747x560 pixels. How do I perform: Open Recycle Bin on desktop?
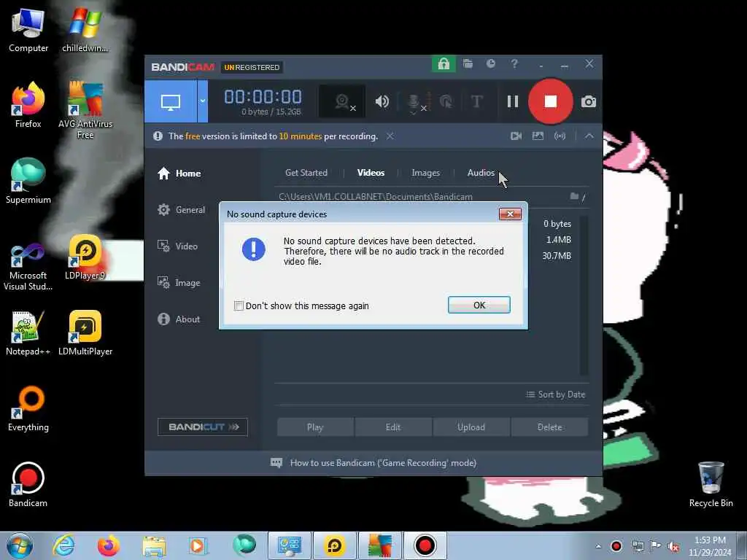711,485
